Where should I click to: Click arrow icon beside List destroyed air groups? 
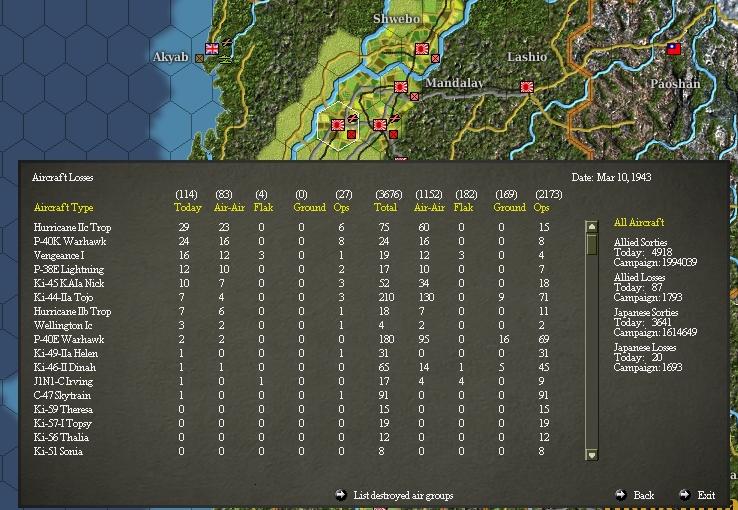point(340,494)
